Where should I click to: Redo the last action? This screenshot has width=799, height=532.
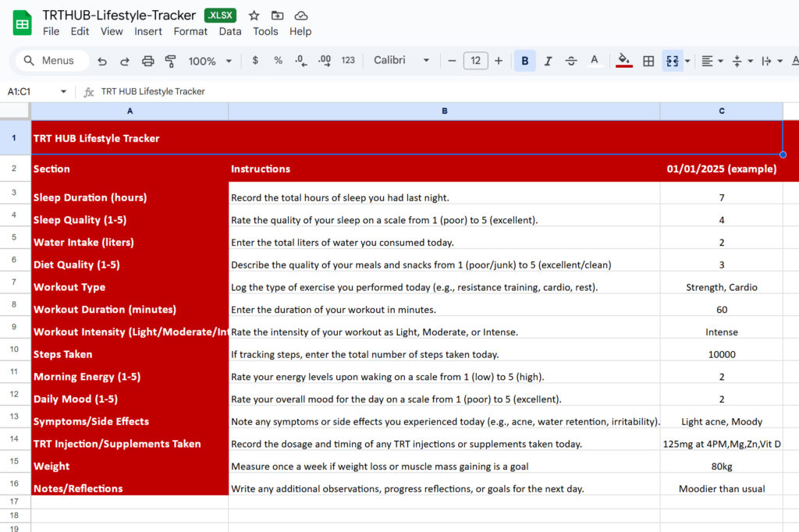pyautogui.click(x=125, y=61)
